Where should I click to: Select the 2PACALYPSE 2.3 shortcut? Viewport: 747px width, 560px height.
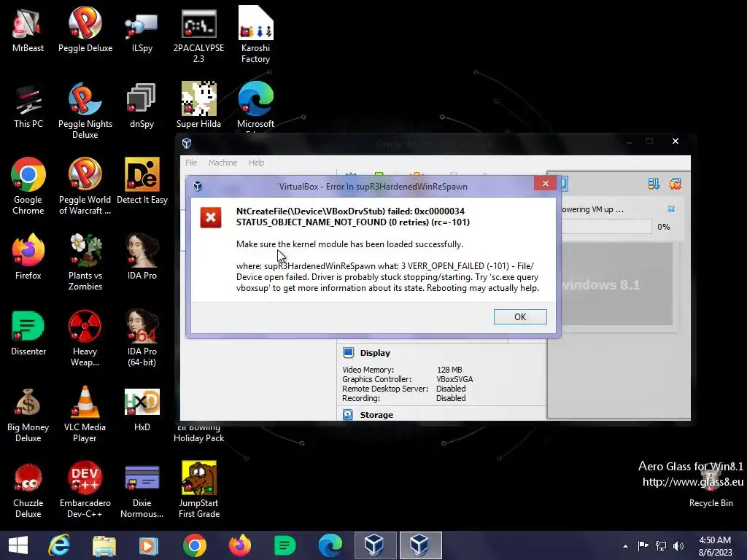point(198,35)
